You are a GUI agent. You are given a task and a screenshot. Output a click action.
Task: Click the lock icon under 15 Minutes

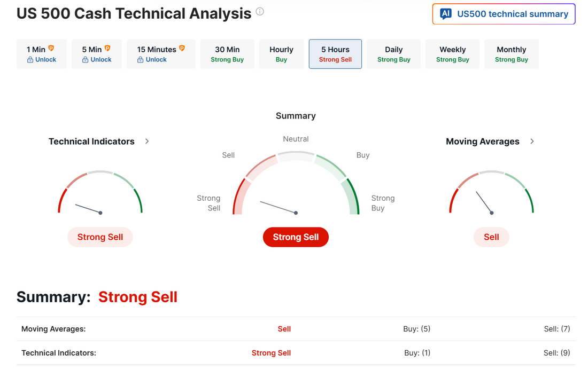coord(141,60)
